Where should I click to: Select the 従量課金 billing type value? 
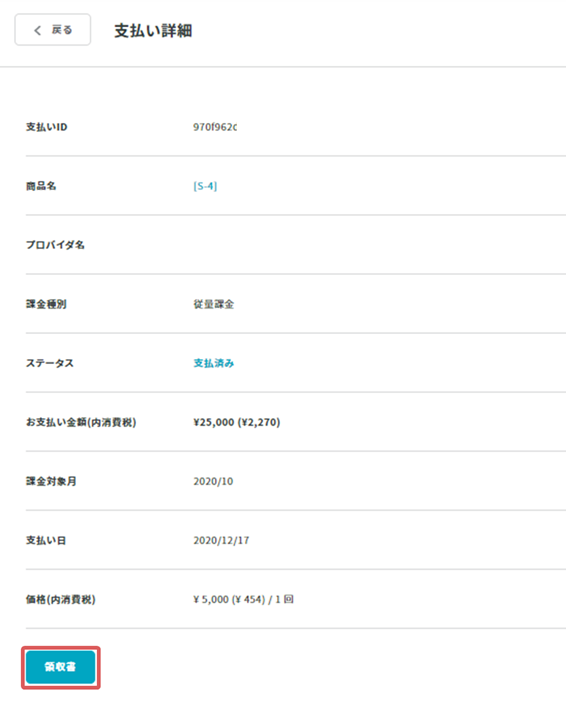[213, 304]
